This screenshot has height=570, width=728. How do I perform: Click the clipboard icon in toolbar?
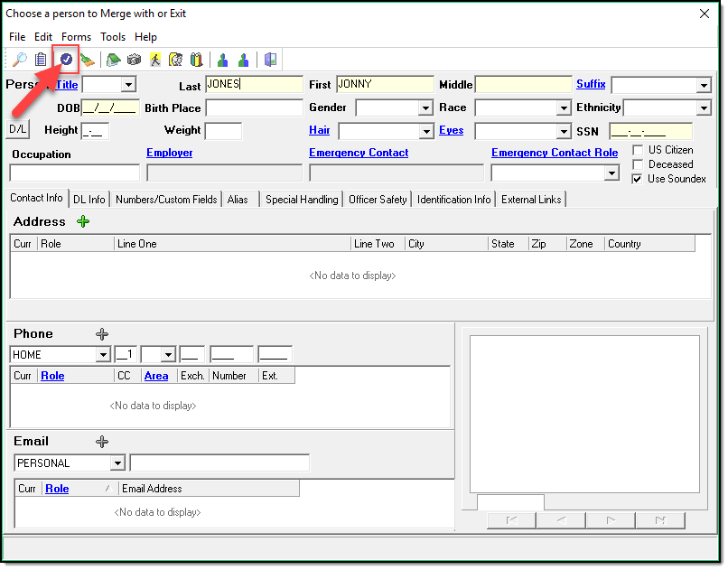(42, 60)
